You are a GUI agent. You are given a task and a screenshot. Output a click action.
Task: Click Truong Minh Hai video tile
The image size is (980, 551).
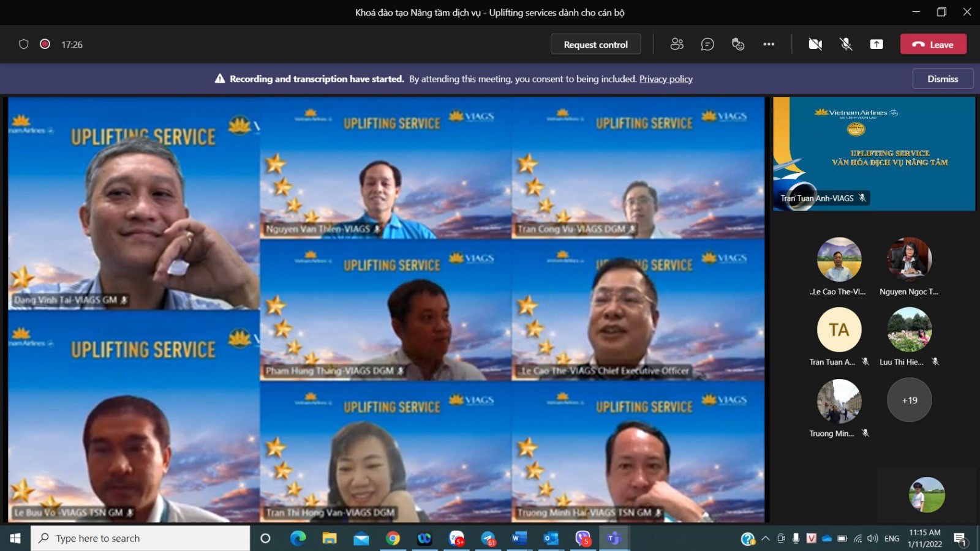click(x=638, y=452)
